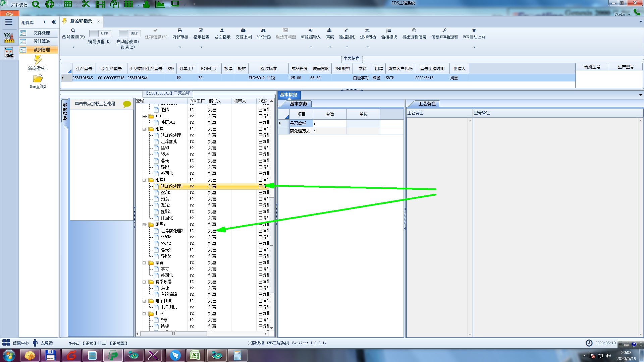The image size is (644, 362).
Task: Open dropdown arrow under MI数据导入
Action: click(x=311, y=47)
